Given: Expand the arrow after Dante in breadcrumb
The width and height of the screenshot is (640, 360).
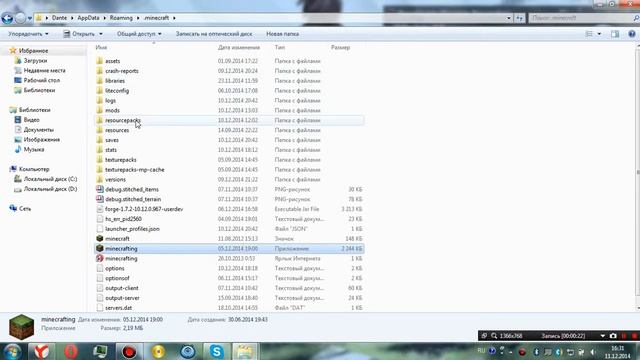Looking at the screenshot, I should click(72, 18).
